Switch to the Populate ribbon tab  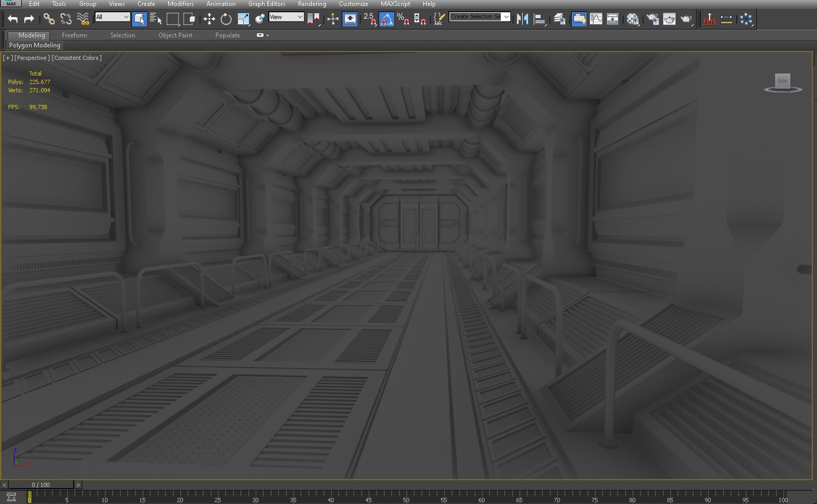tap(227, 35)
